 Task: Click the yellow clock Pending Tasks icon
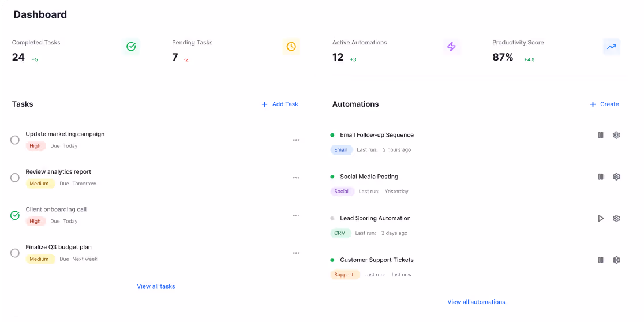click(x=291, y=46)
